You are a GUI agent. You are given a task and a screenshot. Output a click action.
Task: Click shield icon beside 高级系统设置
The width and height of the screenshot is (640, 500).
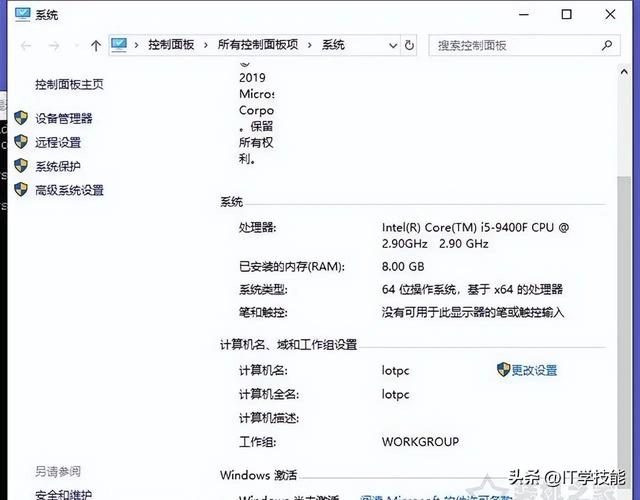pyautogui.click(x=21, y=189)
